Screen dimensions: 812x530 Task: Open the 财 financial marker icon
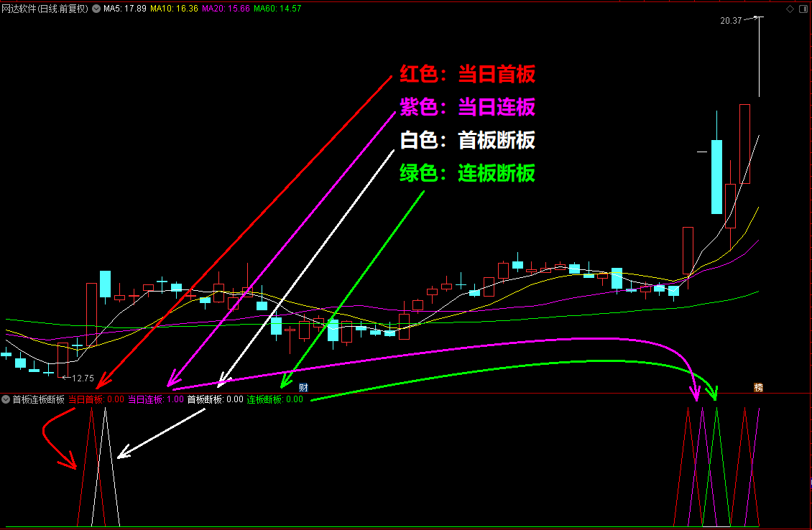(303, 388)
